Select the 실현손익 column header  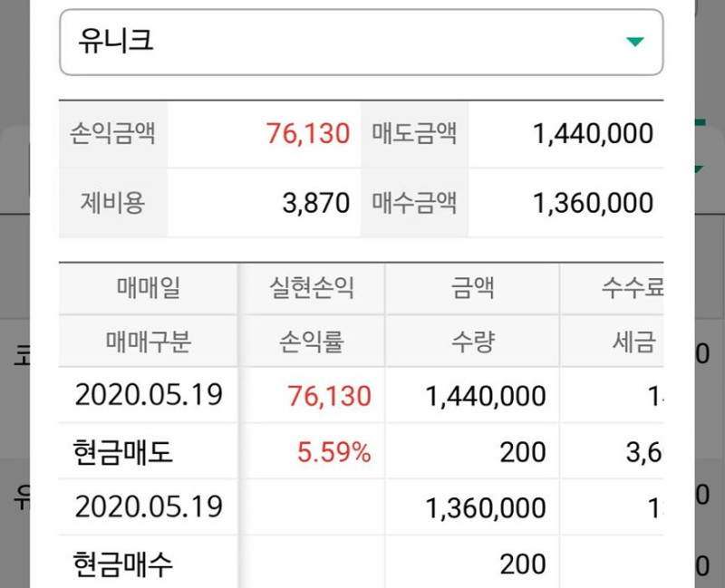pyautogui.click(x=312, y=289)
